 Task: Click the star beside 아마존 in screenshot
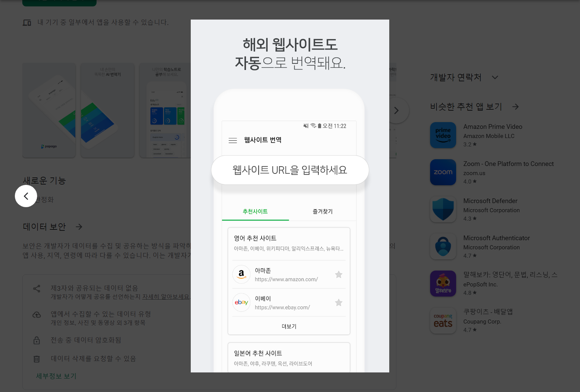[x=339, y=275]
